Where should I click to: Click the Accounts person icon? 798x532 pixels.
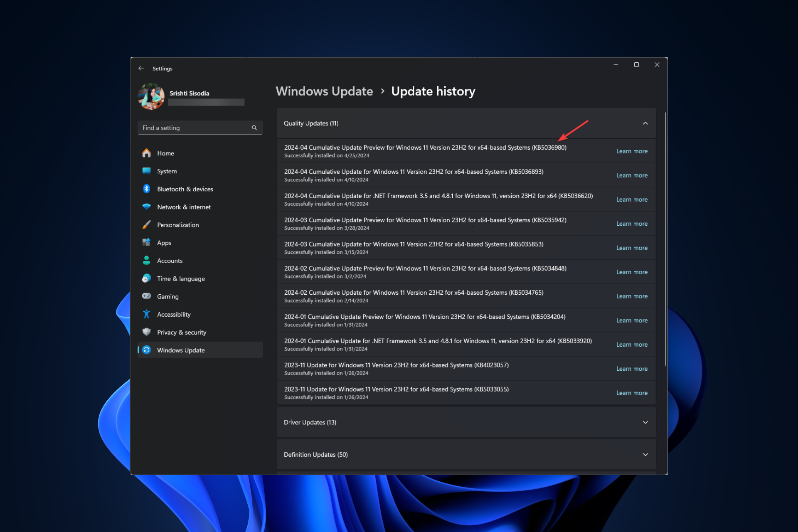[x=146, y=260]
